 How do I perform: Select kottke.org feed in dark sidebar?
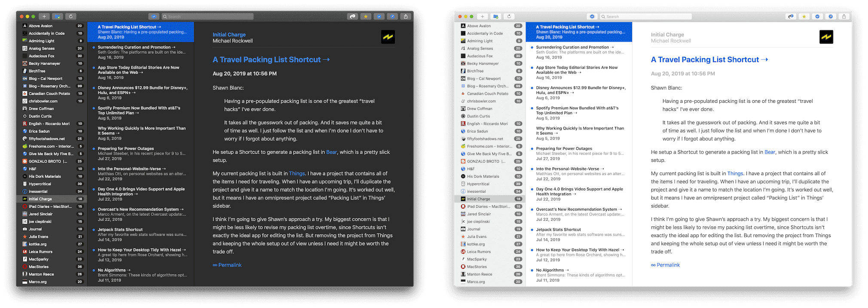tap(52, 244)
